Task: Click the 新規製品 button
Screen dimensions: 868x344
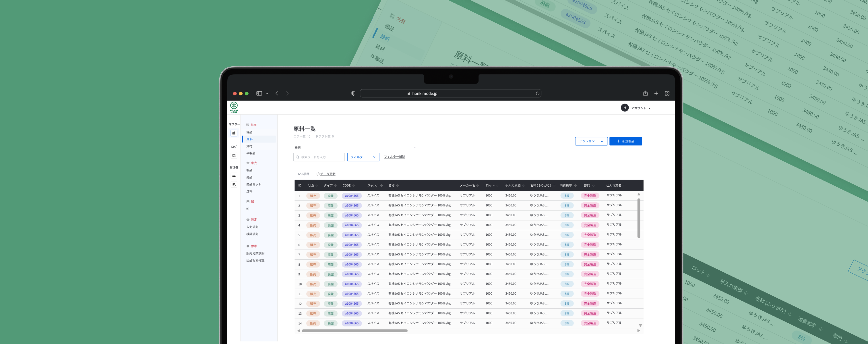Action: pyautogui.click(x=625, y=141)
